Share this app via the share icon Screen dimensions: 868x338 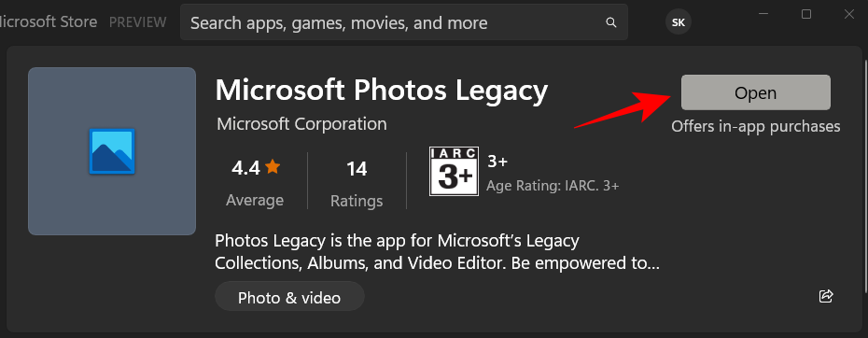[x=825, y=296]
